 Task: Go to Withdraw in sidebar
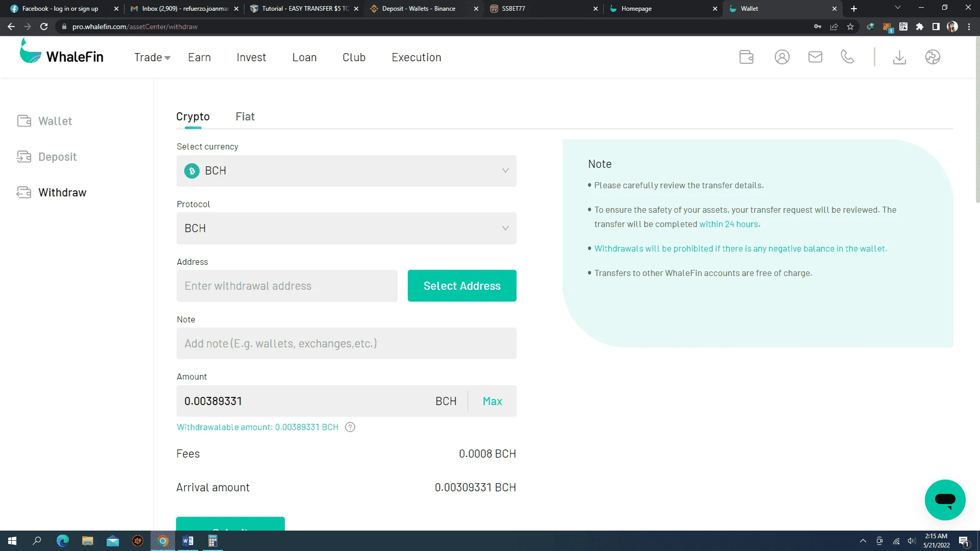52,193
